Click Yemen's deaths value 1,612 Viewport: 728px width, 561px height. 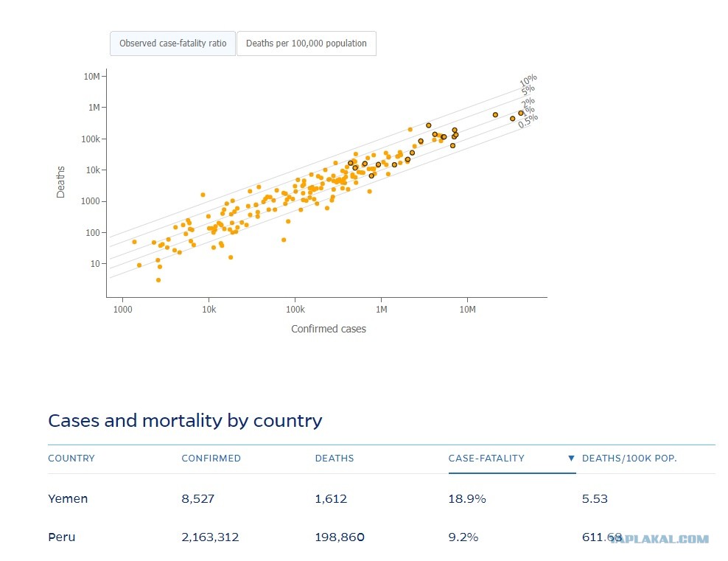[x=331, y=499]
